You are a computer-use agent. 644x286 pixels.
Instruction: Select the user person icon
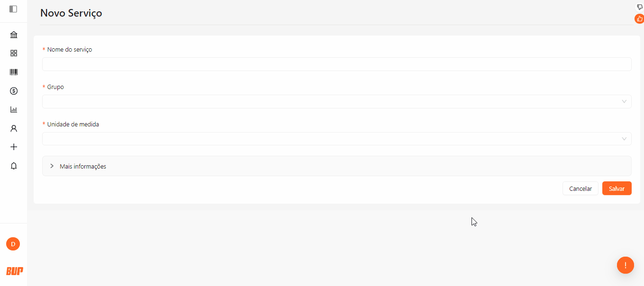[14, 128]
